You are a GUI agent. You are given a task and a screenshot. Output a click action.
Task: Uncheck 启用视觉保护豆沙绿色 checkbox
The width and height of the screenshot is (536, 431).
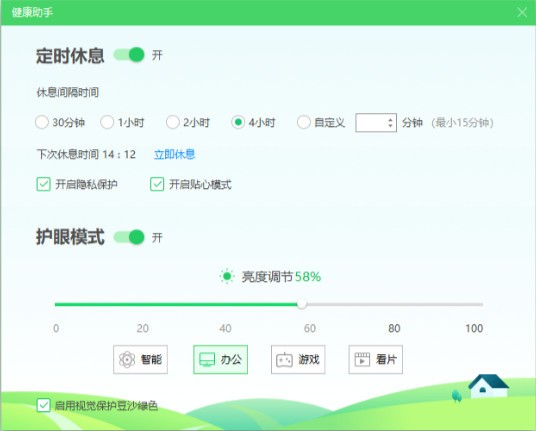(x=43, y=405)
